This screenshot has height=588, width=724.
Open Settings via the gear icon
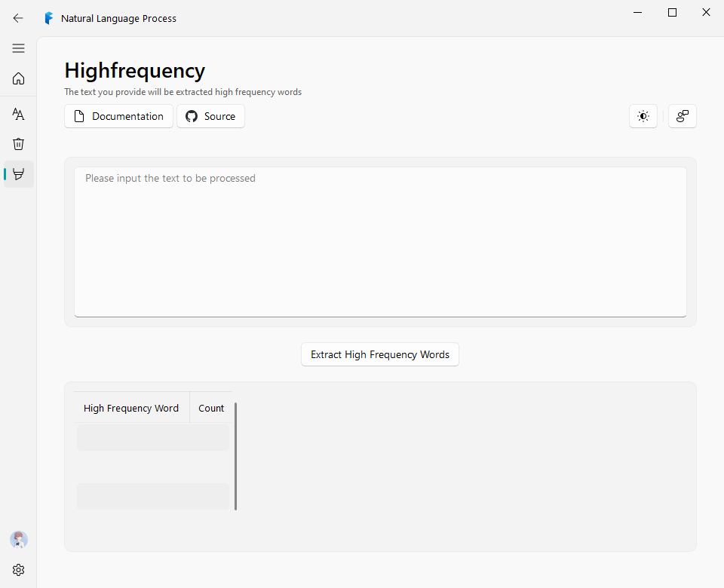[18, 570]
